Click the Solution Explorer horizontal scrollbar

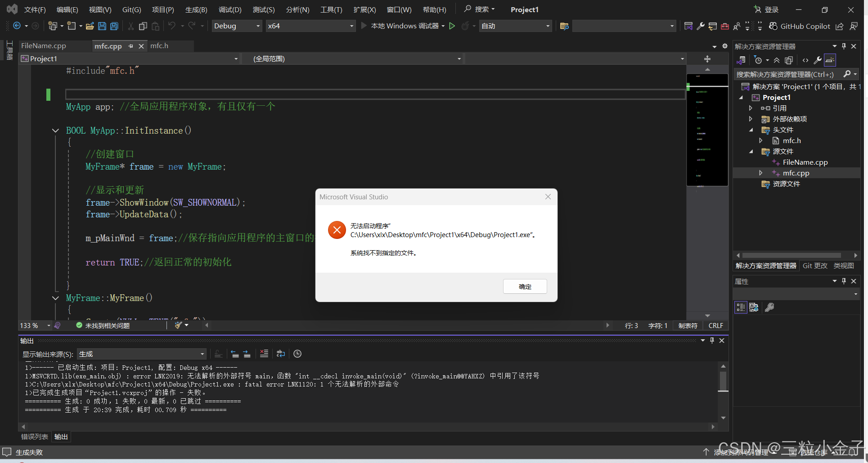point(792,255)
